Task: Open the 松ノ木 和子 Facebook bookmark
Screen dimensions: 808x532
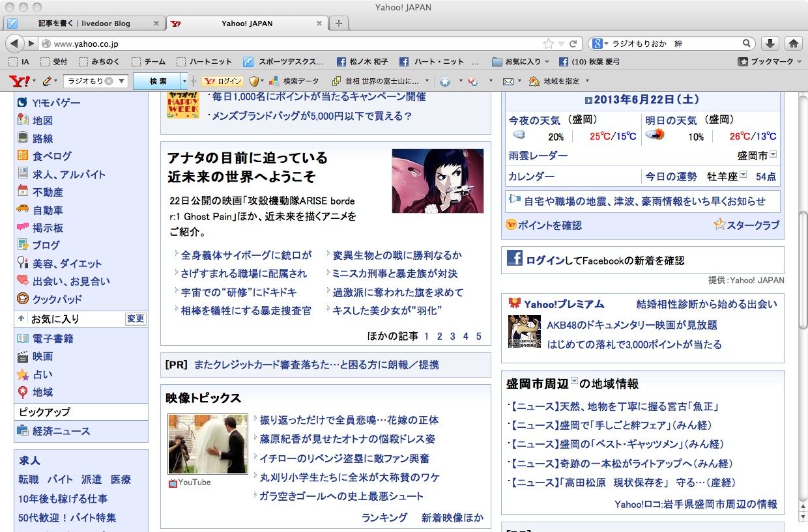Action: [x=362, y=62]
